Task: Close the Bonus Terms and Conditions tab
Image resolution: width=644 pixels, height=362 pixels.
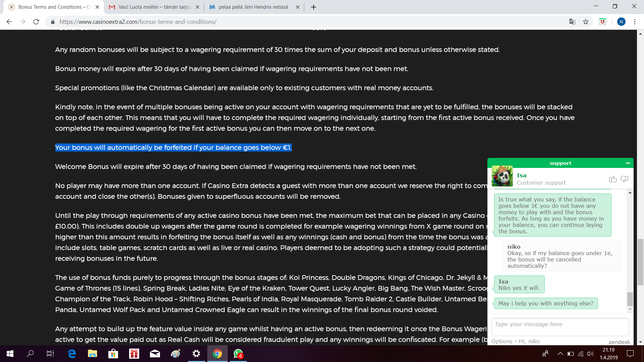Action: [x=97, y=7]
